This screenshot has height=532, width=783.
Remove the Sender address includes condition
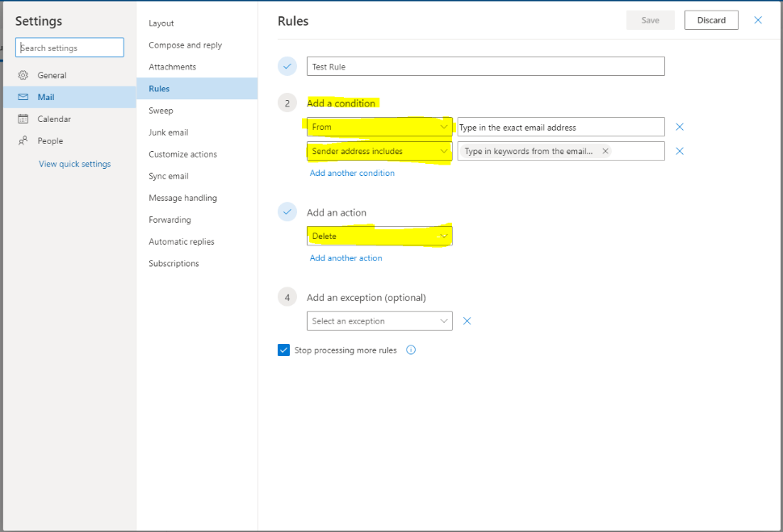point(679,151)
